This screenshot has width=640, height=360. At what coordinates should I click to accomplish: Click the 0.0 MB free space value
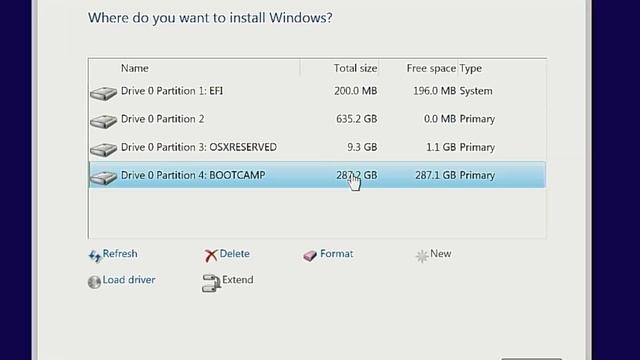click(440, 119)
